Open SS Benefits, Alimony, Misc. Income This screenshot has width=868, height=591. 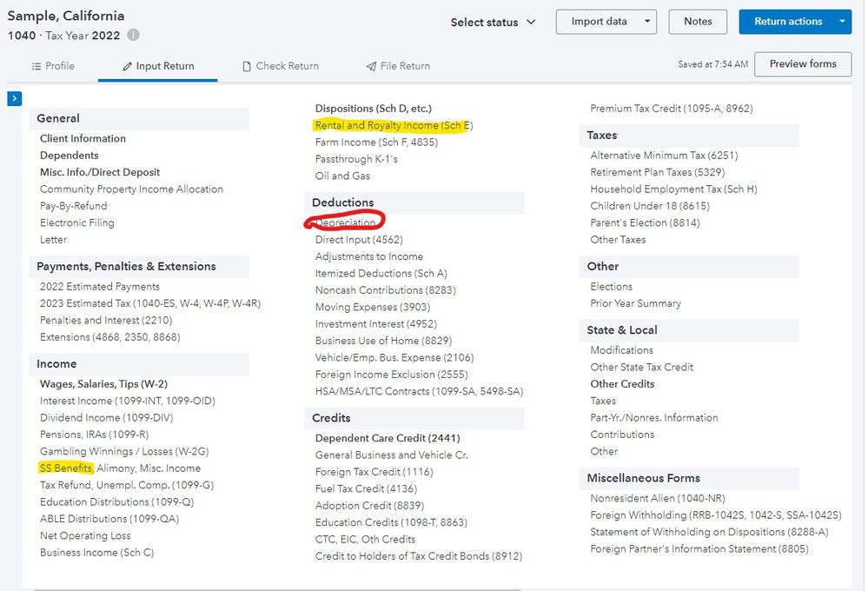[x=120, y=468]
